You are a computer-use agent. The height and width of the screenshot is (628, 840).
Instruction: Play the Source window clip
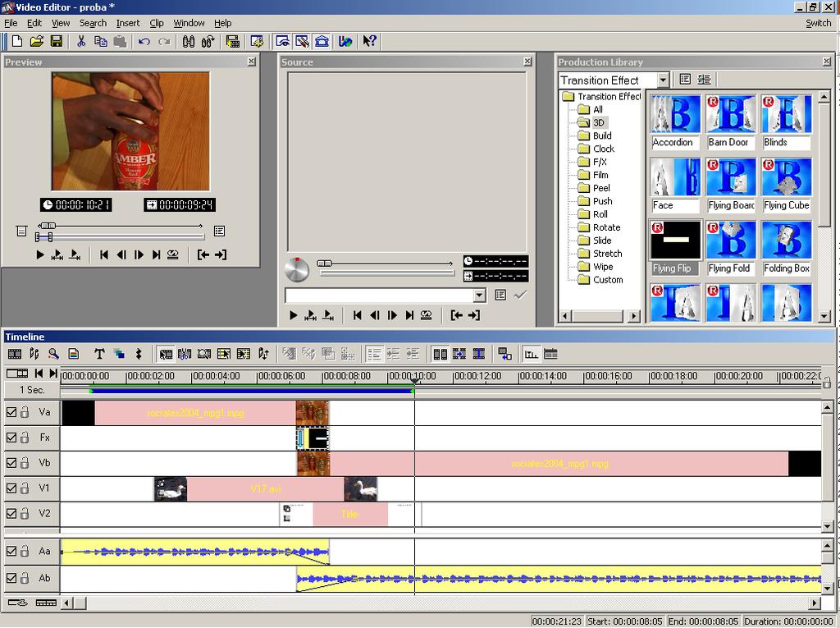click(294, 315)
